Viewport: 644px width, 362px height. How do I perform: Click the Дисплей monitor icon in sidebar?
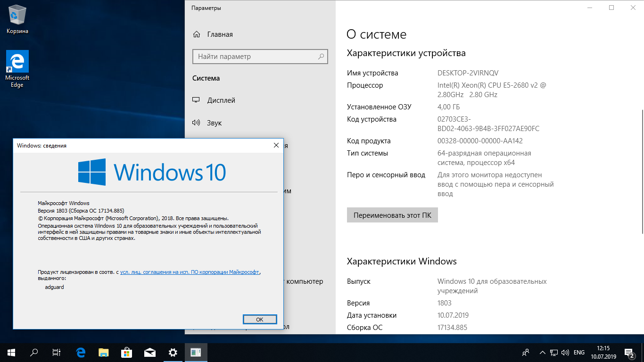(x=196, y=100)
